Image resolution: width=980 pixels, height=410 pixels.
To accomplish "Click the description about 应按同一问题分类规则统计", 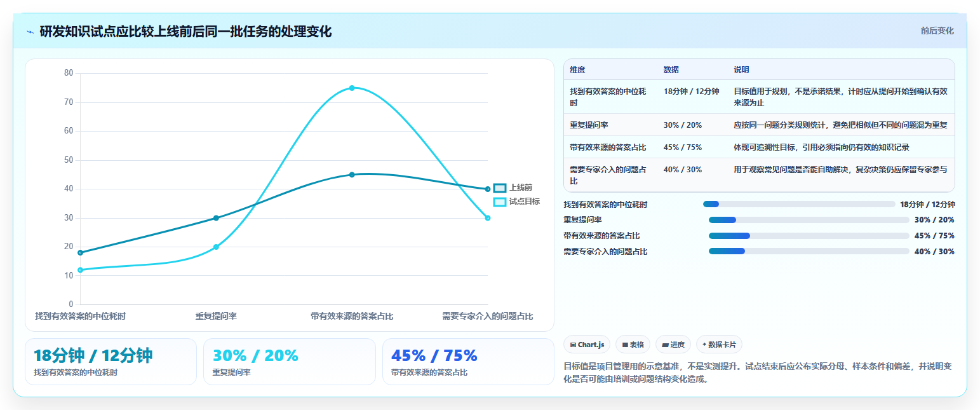I will click(x=841, y=125).
